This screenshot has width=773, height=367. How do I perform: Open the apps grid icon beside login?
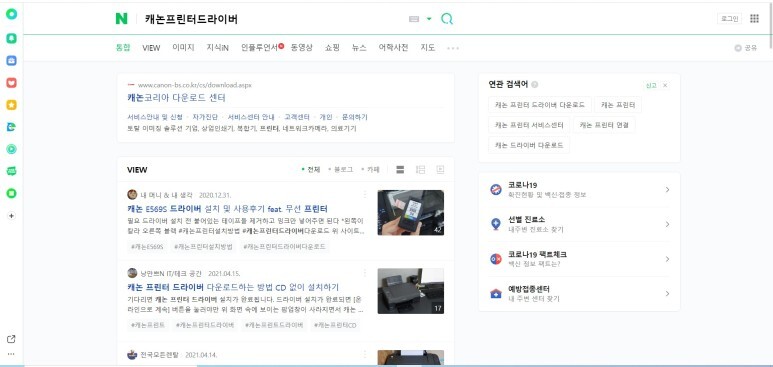(x=754, y=19)
